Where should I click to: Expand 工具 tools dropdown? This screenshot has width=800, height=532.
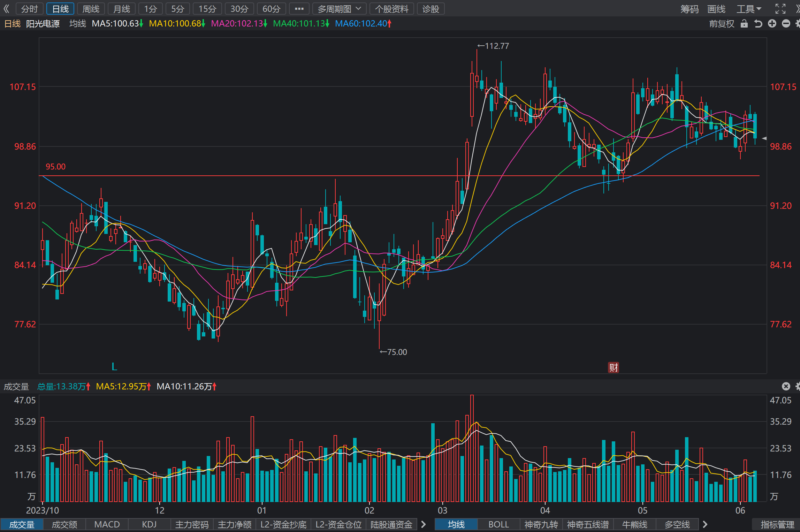pyautogui.click(x=749, y=9)
